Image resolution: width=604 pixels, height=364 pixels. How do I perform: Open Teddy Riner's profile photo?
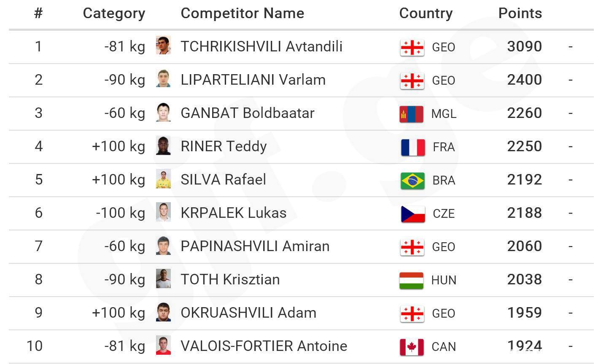163,146
